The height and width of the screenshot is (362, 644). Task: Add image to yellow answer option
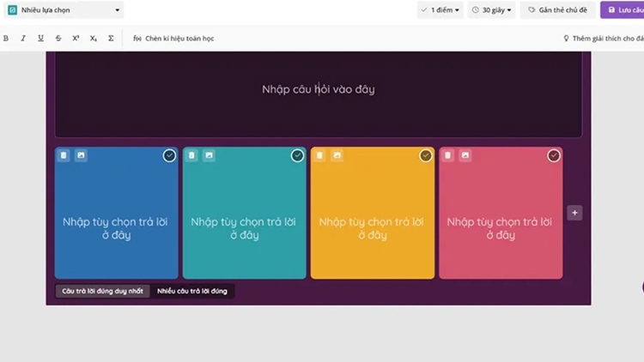tap(337, 155)
